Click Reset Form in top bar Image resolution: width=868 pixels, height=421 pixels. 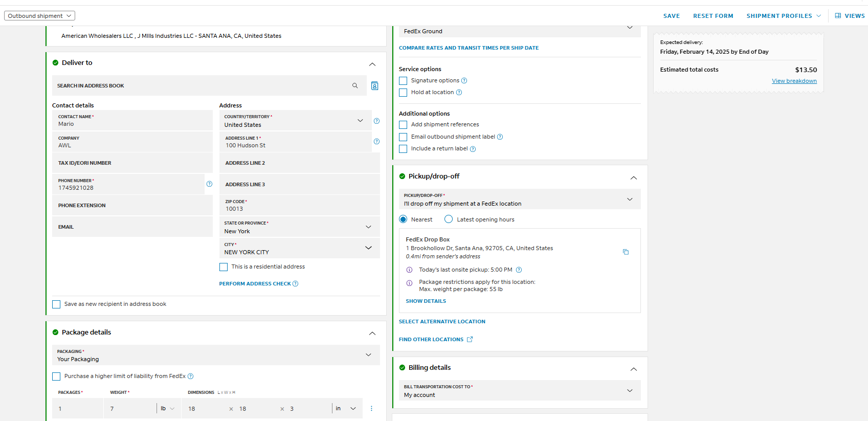[713, 16]
